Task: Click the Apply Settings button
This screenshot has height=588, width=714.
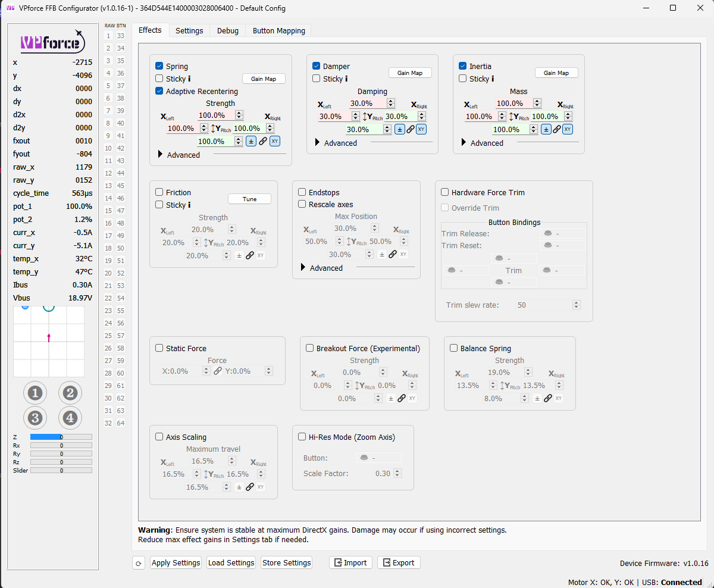Action: coord(176,563)
